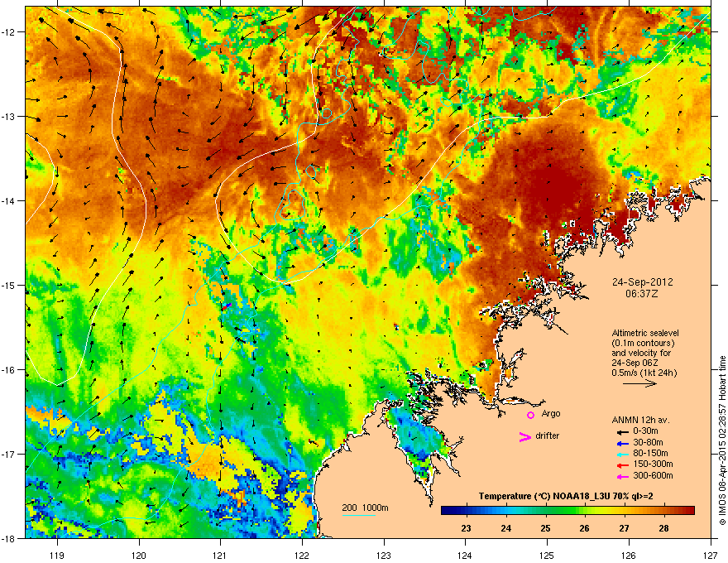Image resolution: width=728 pixels, height=563 pixels.
Task: Click the green section of colorbar above 25
Action: [545, 510]
